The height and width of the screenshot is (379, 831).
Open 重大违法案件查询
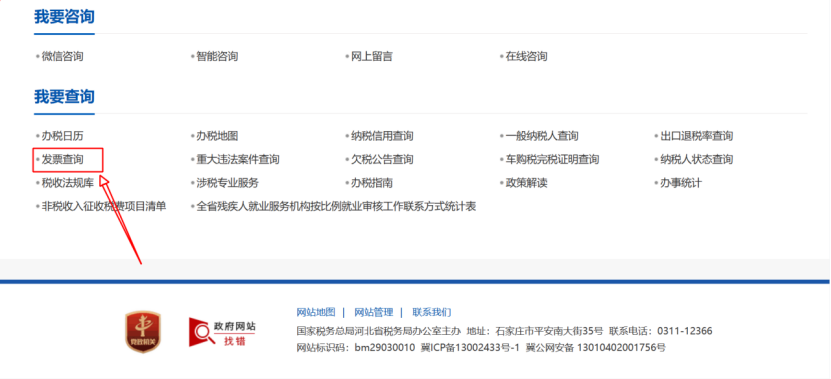click(x=237, y=159)
